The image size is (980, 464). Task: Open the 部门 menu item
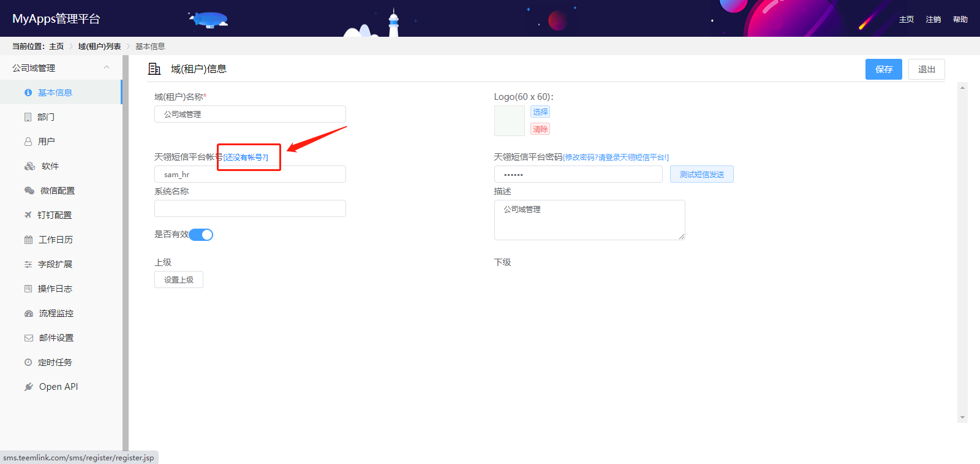click(61, 117)
